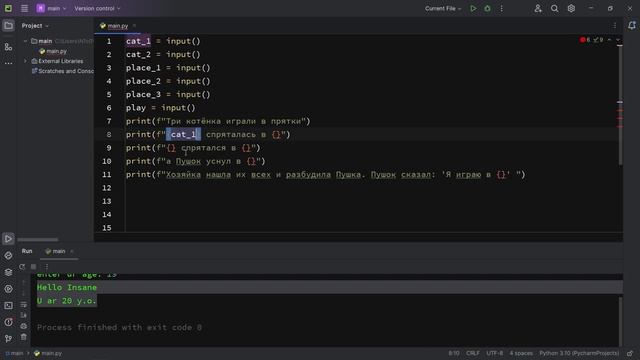Change line separator CRLF
Image resolution: width=640 pixels, height=360 pixels.
tap(473, 353)
